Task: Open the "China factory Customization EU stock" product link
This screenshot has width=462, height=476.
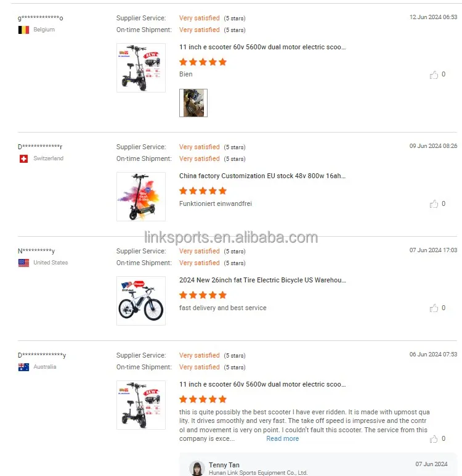Action: [262, 176]
